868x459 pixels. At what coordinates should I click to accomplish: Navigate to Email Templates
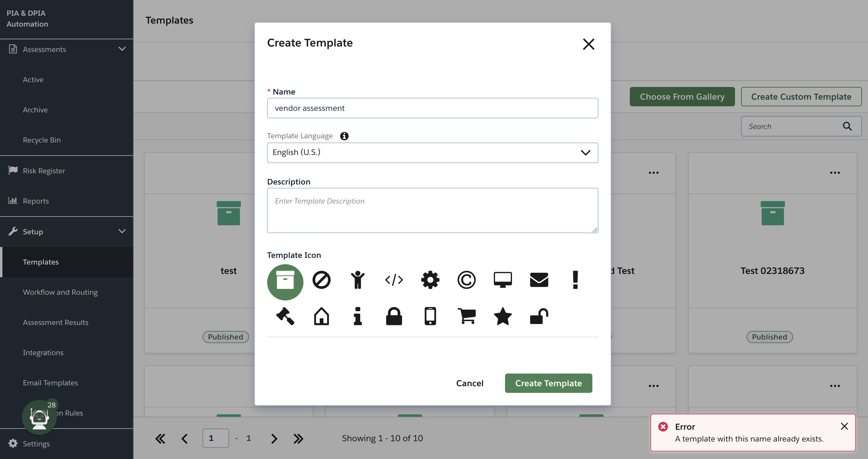50,383
